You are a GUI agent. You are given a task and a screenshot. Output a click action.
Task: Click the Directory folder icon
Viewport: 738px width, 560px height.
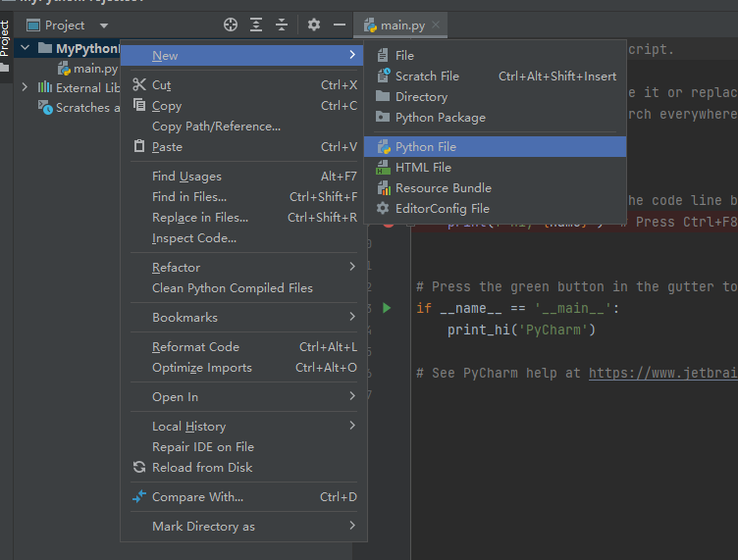click(x=383, y=96)
